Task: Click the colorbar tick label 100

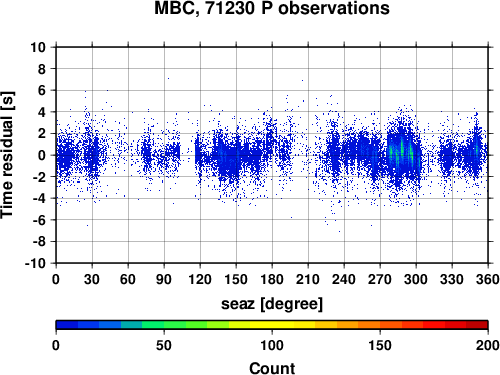Action: click(x=272, y=345)
